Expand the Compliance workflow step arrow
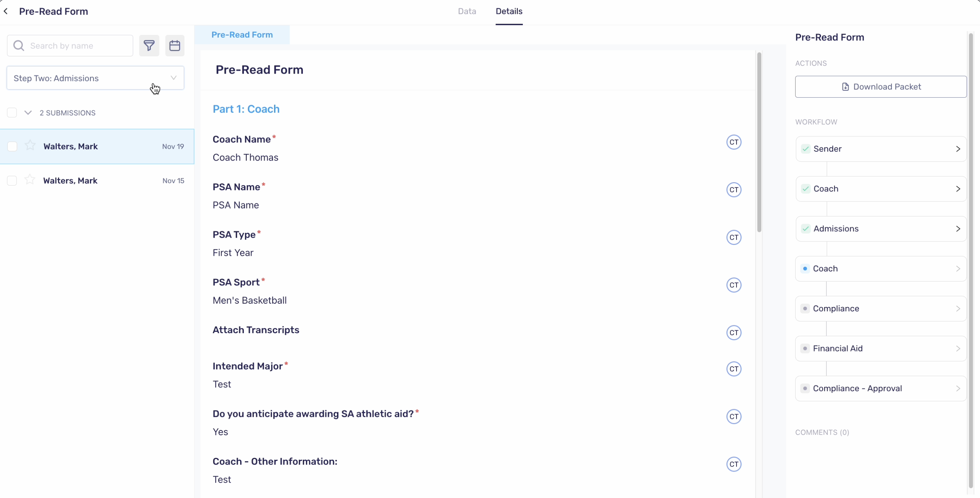The image size is (980, 498). 958,309
